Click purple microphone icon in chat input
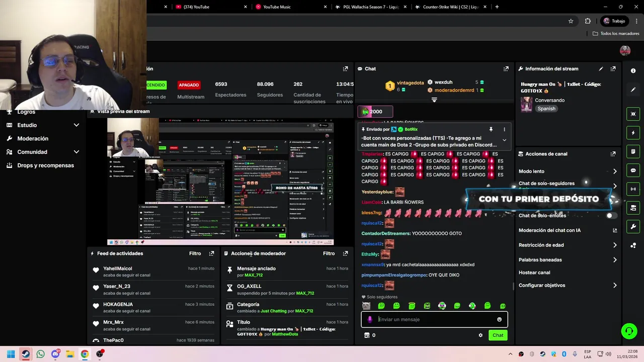This screenshot has width=644, height=362. [x=370, y=319]
